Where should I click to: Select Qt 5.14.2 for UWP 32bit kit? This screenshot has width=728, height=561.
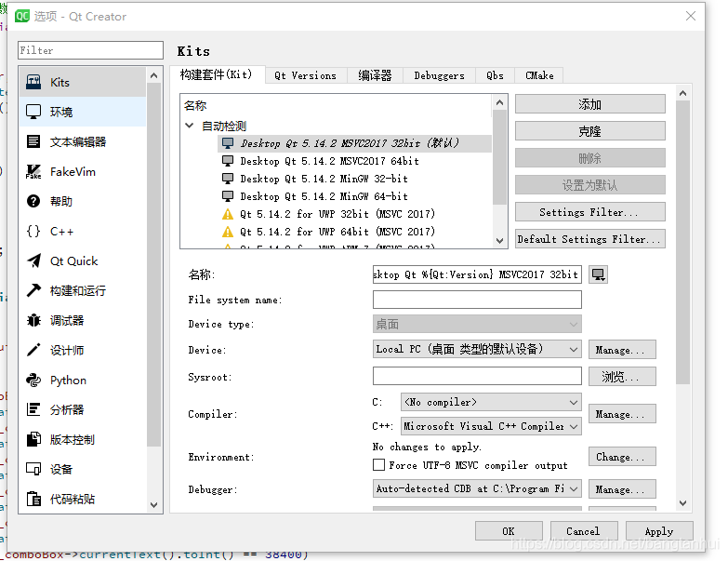click(x=354, y=214)
